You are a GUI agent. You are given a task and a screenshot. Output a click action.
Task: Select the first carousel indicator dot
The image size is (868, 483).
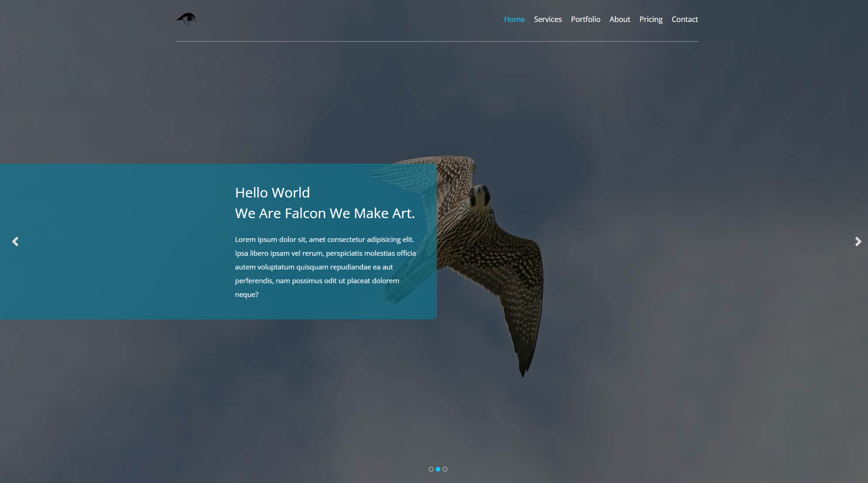point(431,469)
